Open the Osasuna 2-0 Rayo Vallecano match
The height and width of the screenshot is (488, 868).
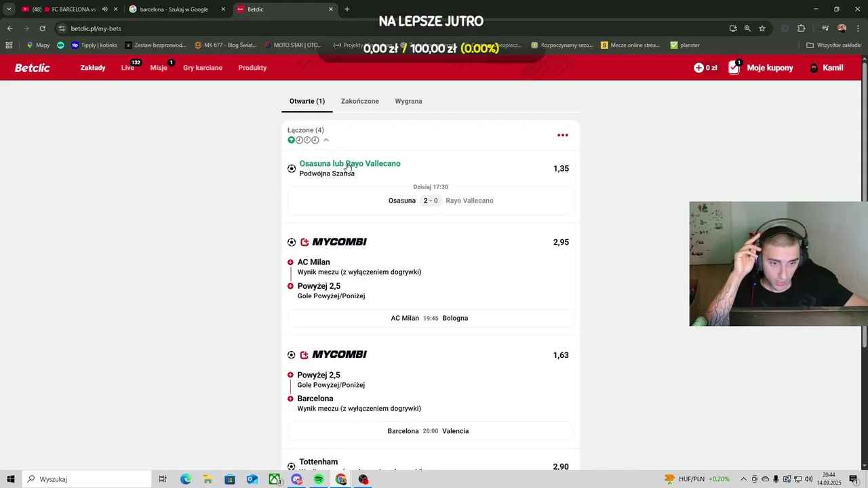coord(431,201)
